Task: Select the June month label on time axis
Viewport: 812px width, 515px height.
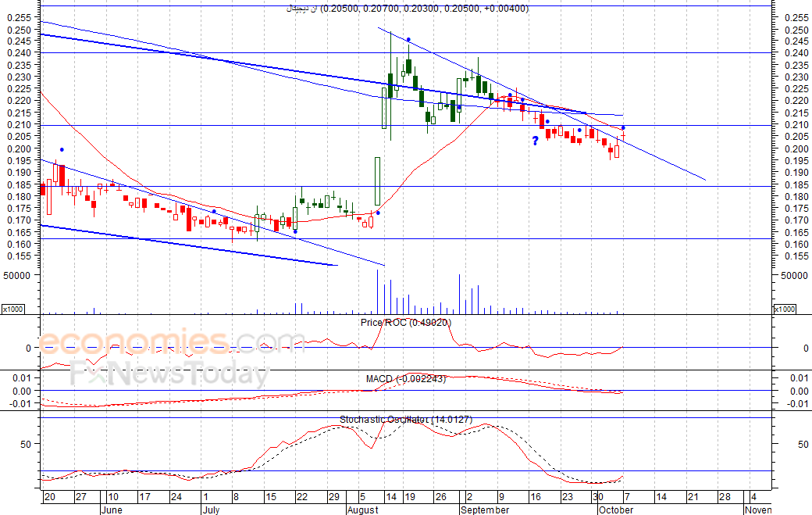Action: [112, 510]
